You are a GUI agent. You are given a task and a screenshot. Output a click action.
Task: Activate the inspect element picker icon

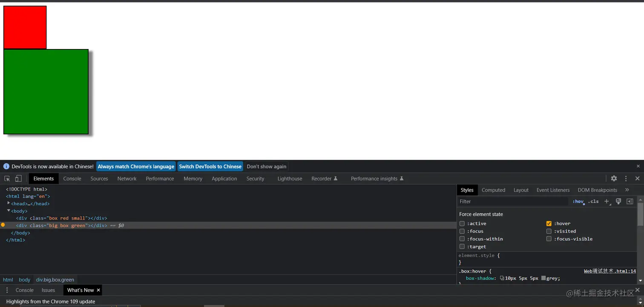tap(7, 179)
